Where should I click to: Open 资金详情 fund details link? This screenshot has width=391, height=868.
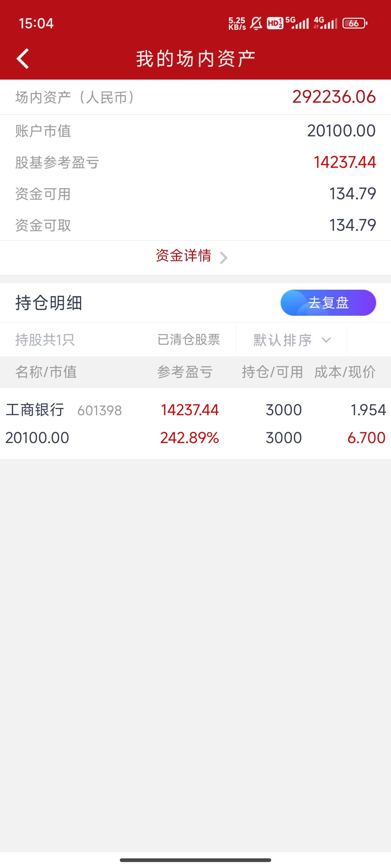coord(184,256)
